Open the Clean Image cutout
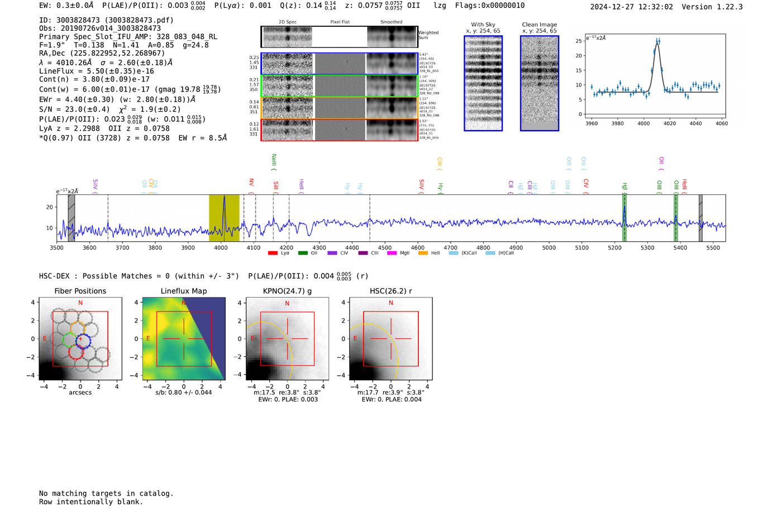 [x=540, y=83]
